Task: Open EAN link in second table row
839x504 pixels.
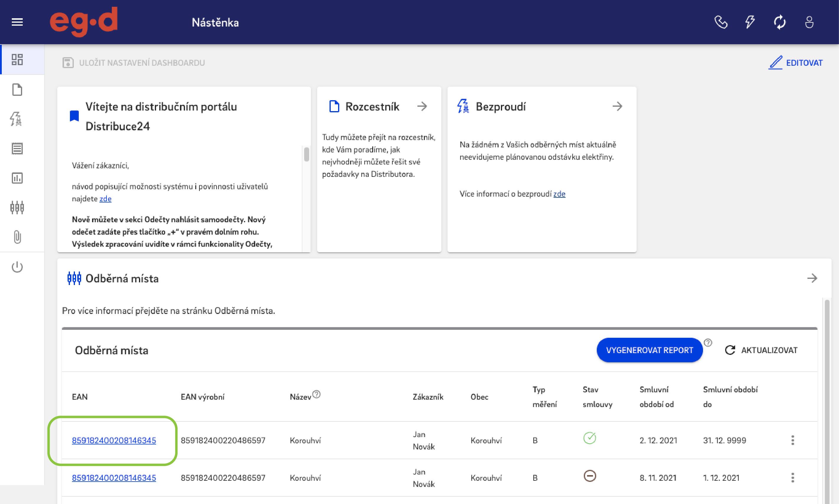Action: pyautogui.click(x=114, y=478)
